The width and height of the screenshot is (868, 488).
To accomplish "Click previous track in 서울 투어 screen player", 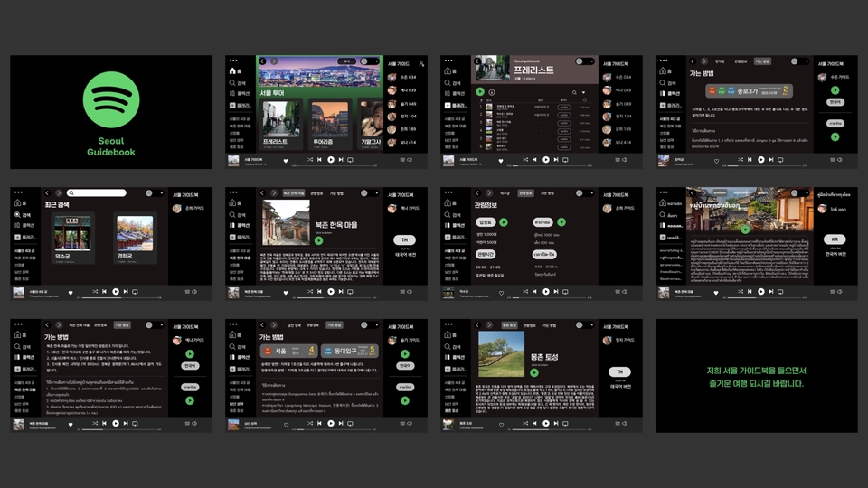I will [319, 159].
